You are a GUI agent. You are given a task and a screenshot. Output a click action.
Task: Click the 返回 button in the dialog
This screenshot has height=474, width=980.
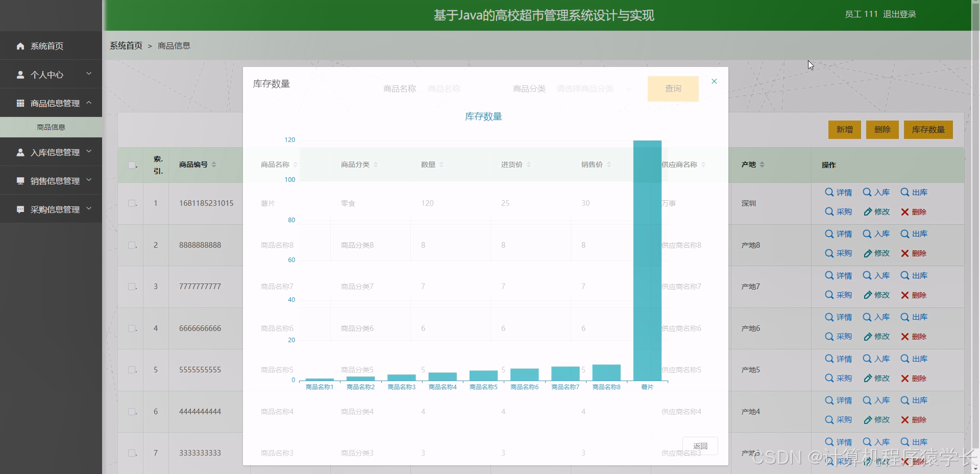pos(700,446)
